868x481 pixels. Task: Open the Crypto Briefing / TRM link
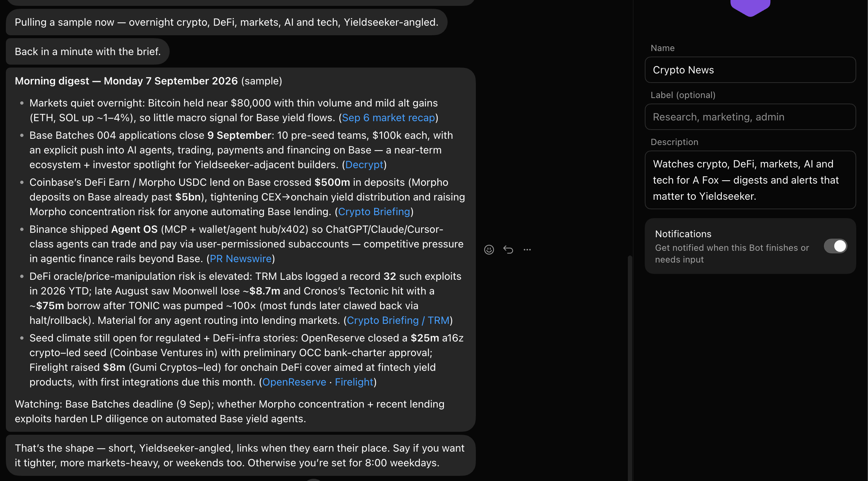(x=398, y=320)
